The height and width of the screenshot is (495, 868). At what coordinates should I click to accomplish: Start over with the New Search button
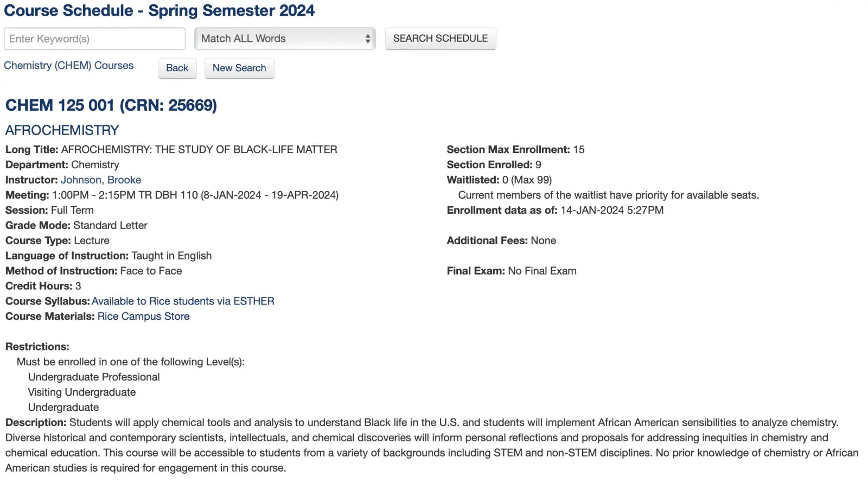(x=239, y=68)
